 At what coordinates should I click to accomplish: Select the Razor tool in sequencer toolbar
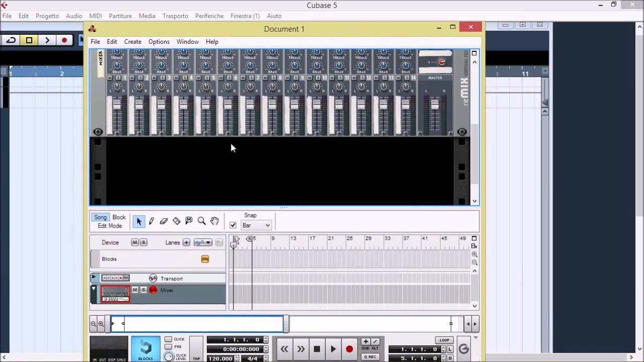(177, 221)
